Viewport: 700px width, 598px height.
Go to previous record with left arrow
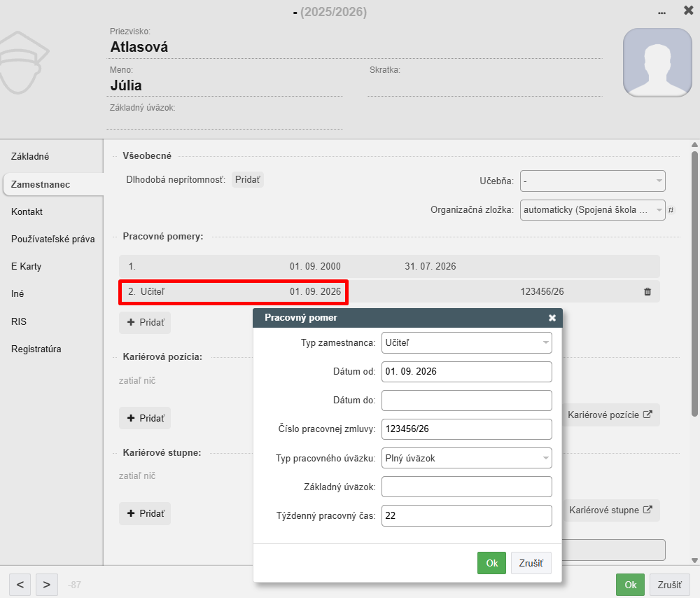pos(20,585)
